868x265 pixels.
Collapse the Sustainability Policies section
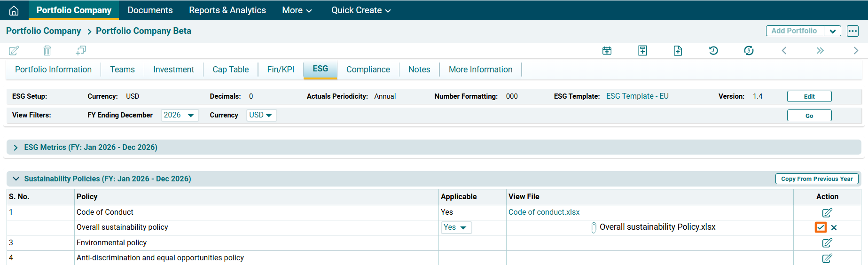[16, 179]
